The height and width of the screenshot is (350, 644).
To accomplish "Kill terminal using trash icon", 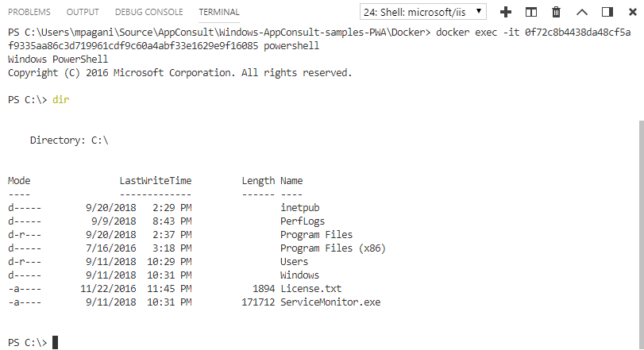I will point(557,12).
